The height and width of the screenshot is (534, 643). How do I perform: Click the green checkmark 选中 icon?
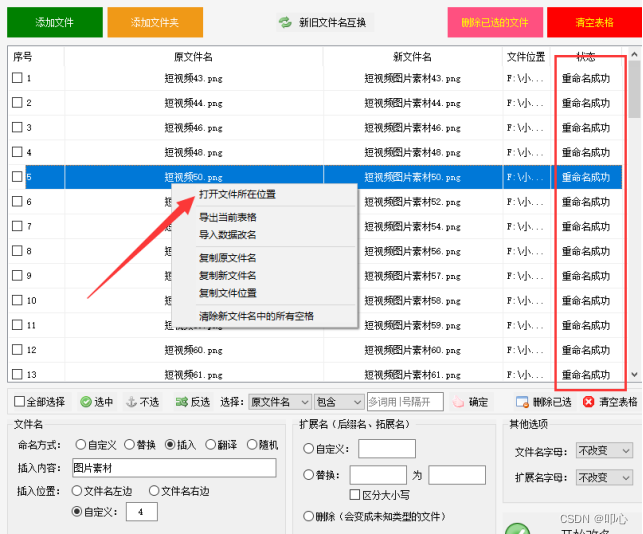point(86,402)
